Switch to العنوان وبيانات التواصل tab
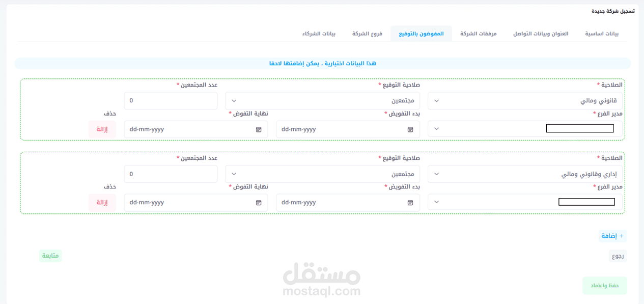Screen dimensions: 644x304 541,34
